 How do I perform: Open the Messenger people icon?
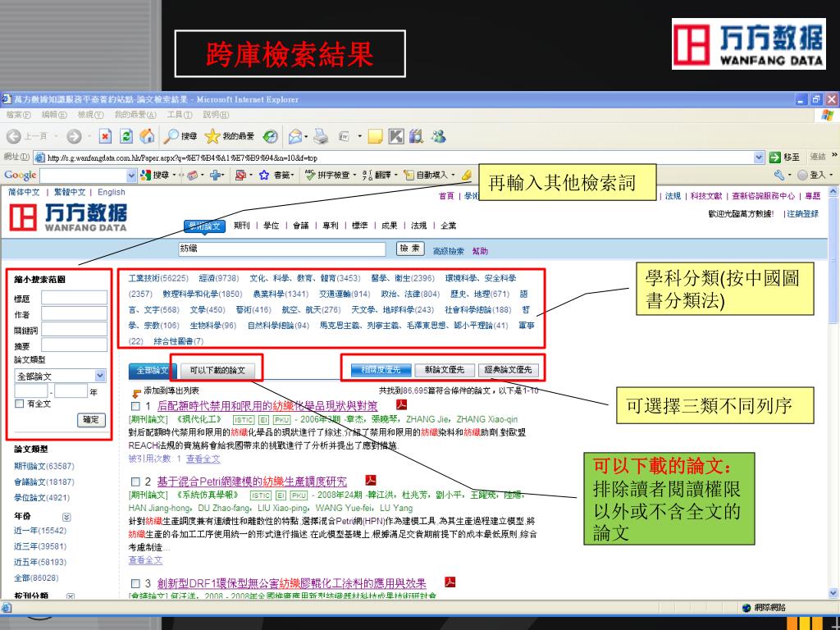click(439, 137)
